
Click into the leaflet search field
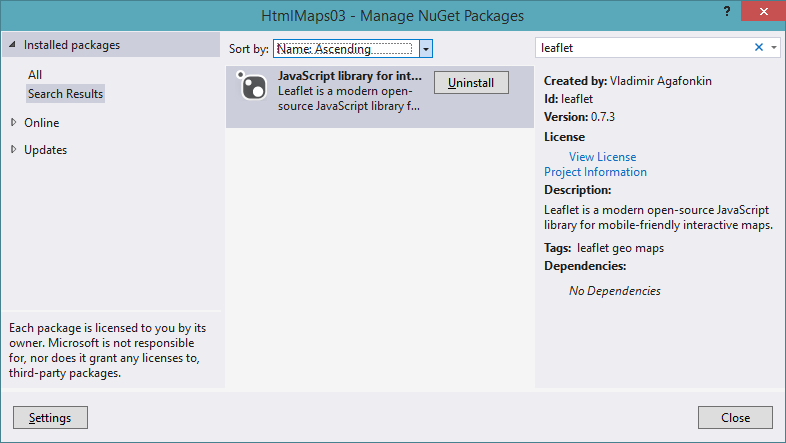640,47
